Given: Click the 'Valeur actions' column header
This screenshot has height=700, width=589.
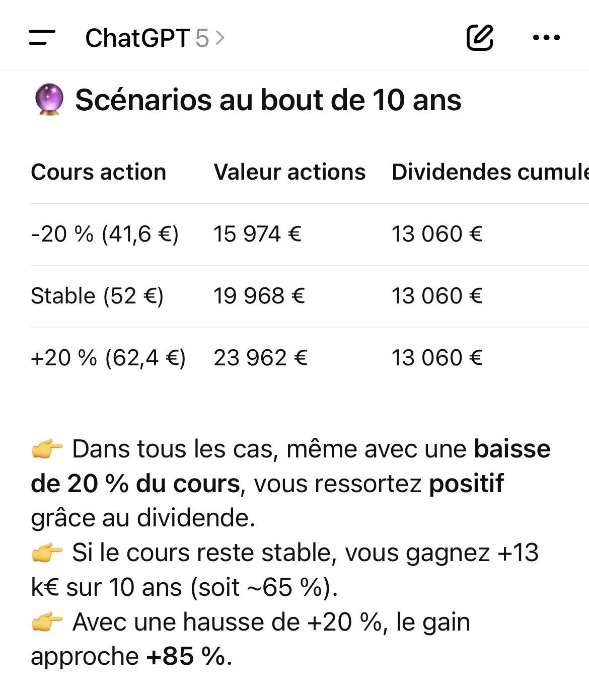Looking at the screenshot, I should click(289, 172).
